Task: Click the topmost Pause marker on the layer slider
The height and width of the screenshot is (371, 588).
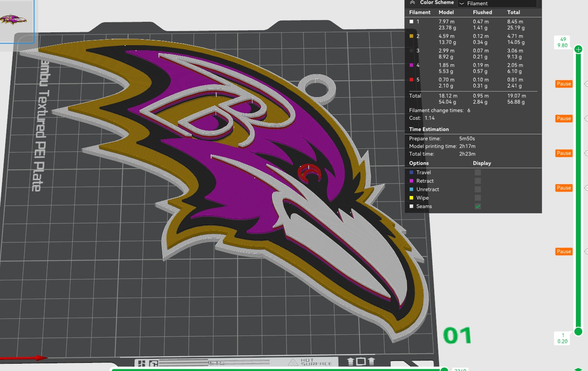Action: point(564,84)
